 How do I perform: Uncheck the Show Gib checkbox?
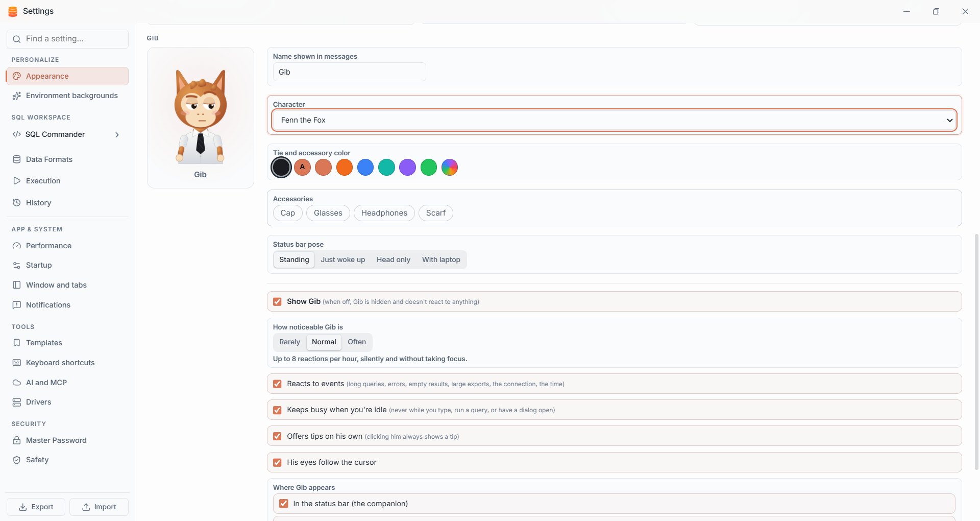[277, 302]
